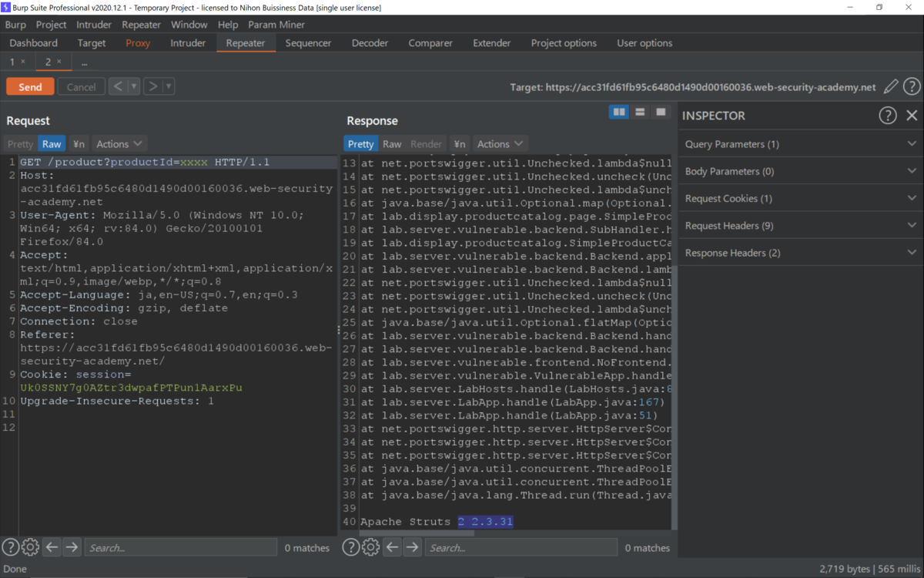Switch to combined tabbed layout view
Image resolution: width=924 pixels, height=578 pixels.
pyautogui.click(x=661, y=113)
